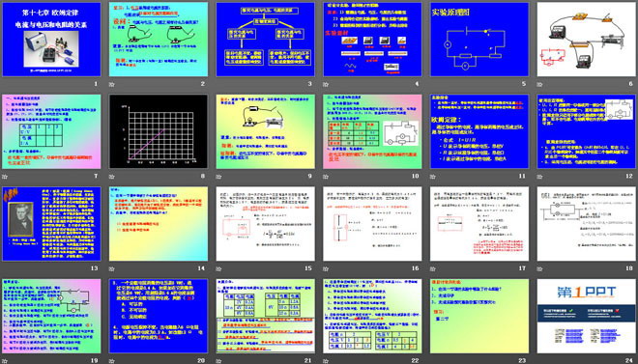
Task: Select slide 11 欧姆定律 formula thumbnail
Action: pos(479,131)
